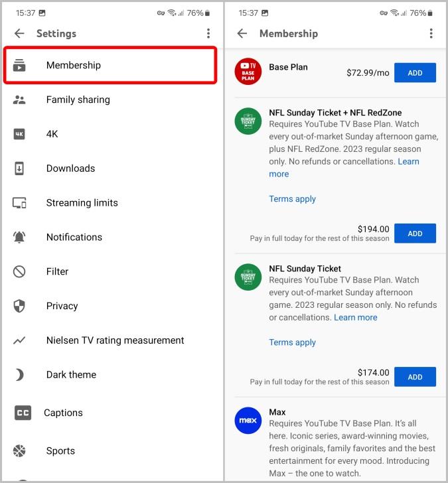Tap the Nielsen trend line icon
This screenshot has height=483, width=448.
pyautogui.click(x=19, y=340)
